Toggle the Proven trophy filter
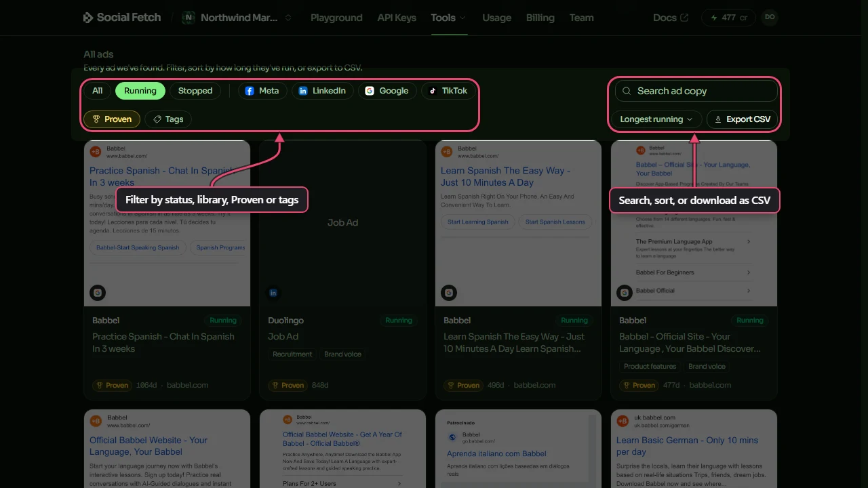This screenshot has width=868, height=488. [112, 119]
